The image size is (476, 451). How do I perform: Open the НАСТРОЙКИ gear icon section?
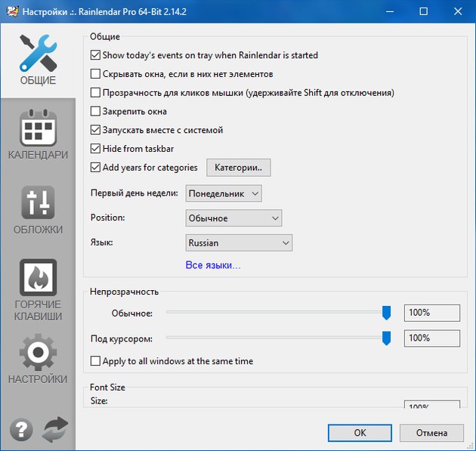[38, 360]
